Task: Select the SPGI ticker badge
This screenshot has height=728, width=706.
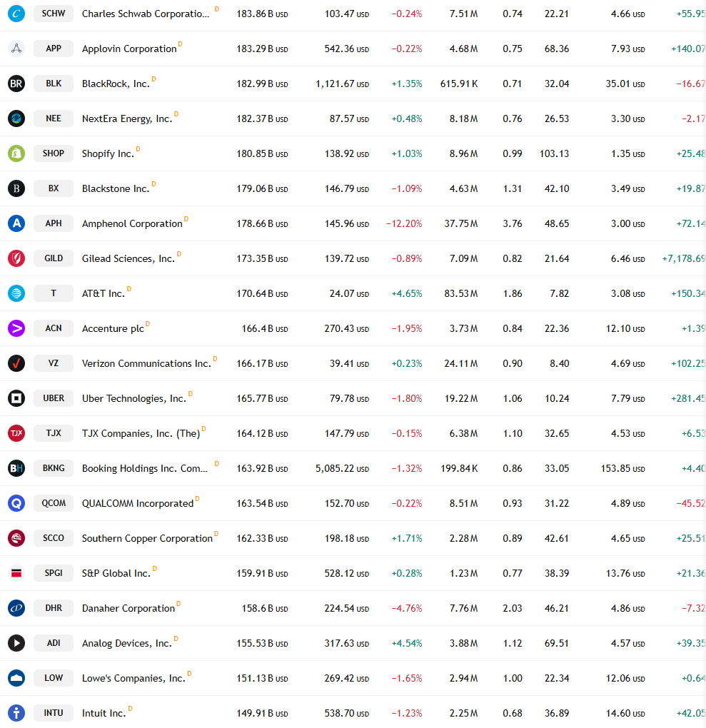Action: click(x=54, y=573)
